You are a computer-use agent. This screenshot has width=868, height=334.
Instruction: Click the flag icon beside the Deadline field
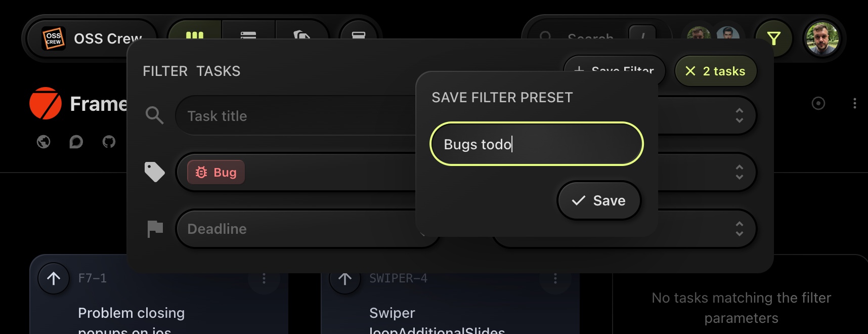click(154, 229)
